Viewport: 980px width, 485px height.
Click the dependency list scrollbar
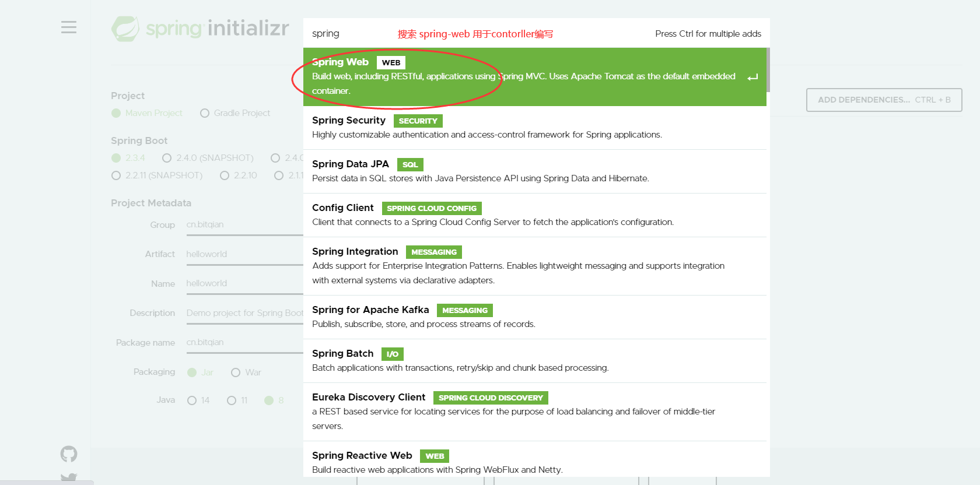pyautogui.click(x=768, y=70)
